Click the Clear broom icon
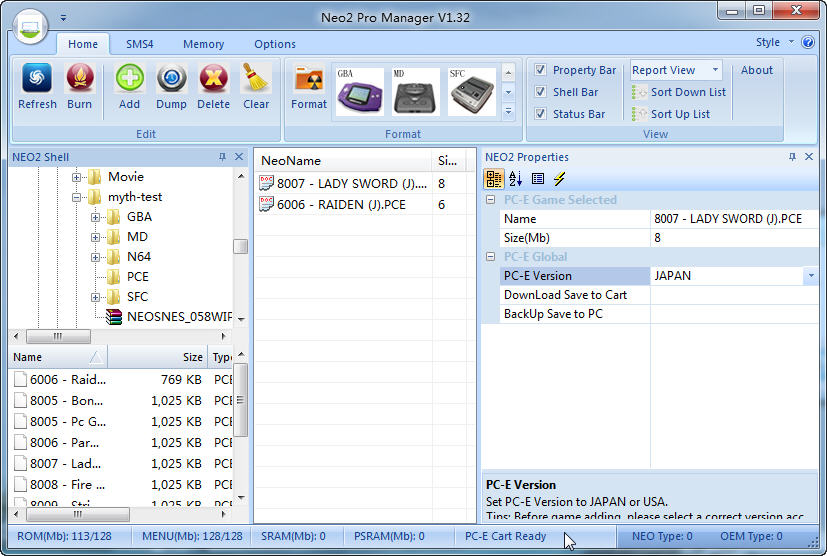 point(256,79)
